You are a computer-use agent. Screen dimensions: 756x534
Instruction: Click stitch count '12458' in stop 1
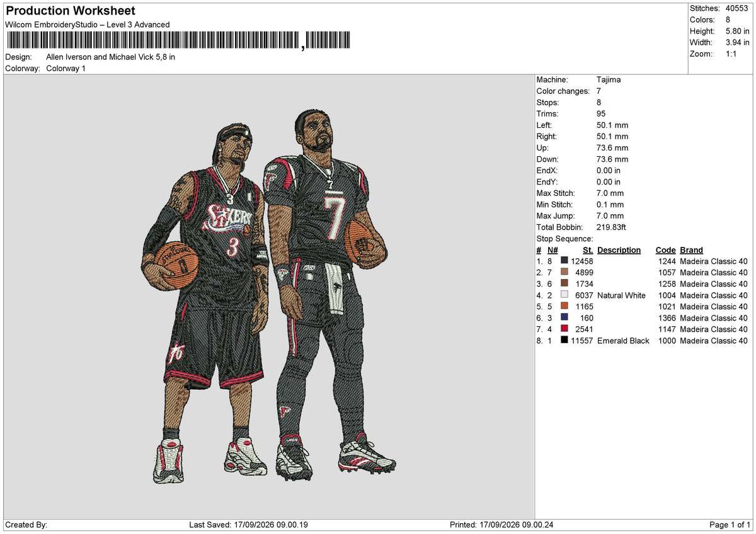tap(582, 261)
